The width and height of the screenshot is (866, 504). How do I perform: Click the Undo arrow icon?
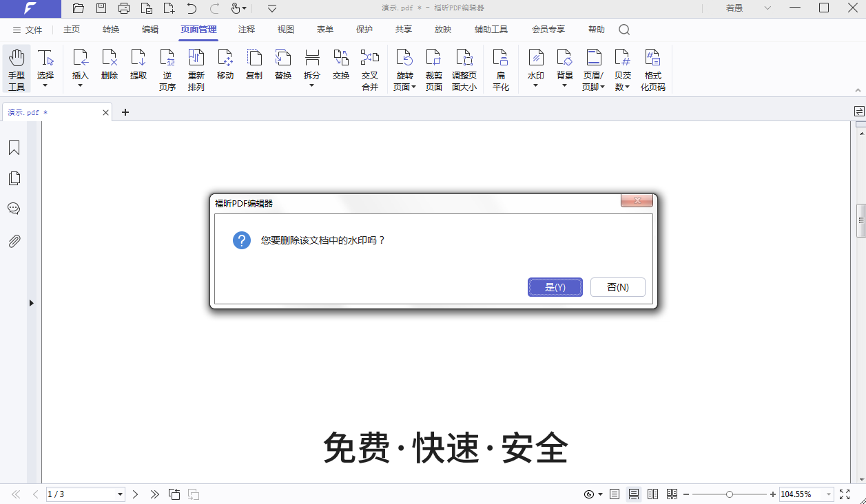click(x=192, y=8)
